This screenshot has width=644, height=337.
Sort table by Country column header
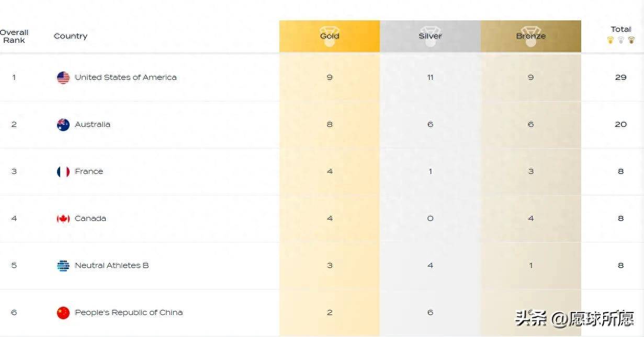tap(71, 36)
